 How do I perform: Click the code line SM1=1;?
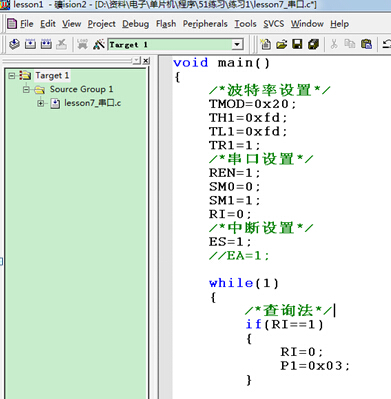pyautogui.click(x=234, y=200)
